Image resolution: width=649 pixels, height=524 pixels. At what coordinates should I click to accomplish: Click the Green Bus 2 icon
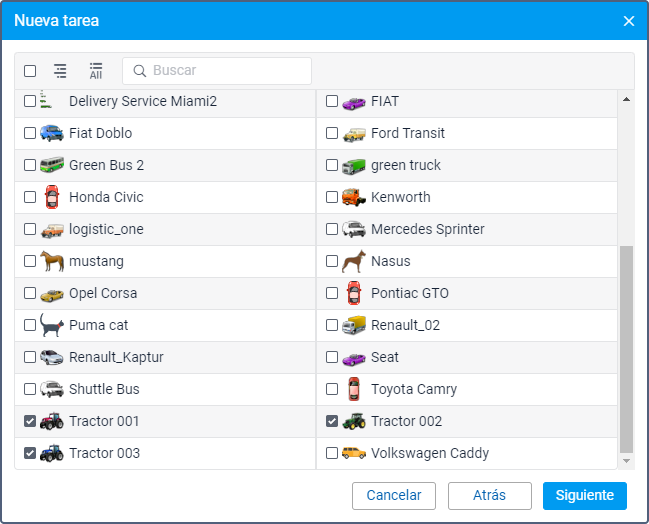pyautogui.click(x=52, y=165)
